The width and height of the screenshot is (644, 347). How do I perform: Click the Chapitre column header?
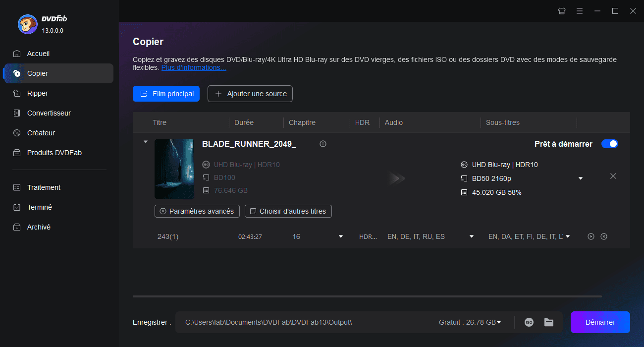coord(302,122)
